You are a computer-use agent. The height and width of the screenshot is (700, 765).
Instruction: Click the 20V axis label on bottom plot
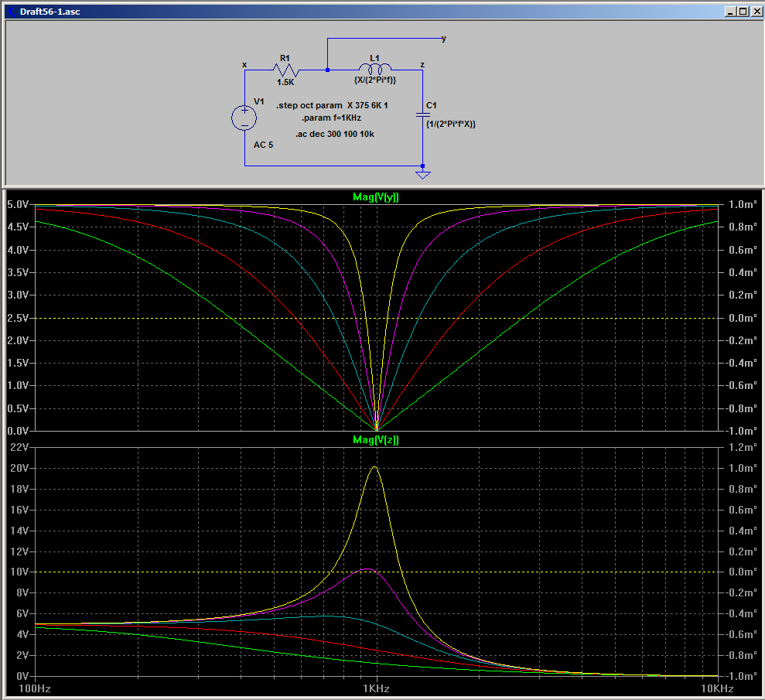(x=20, y=468)
